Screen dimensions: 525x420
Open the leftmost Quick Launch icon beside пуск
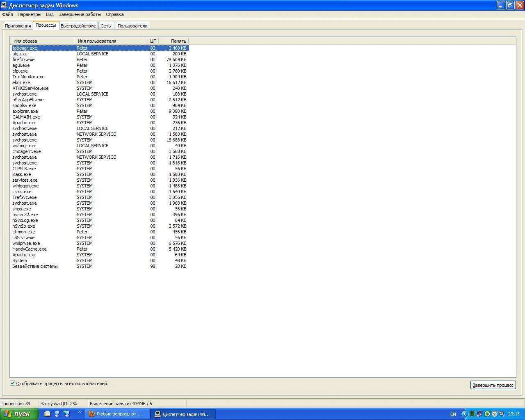(47, 414)
